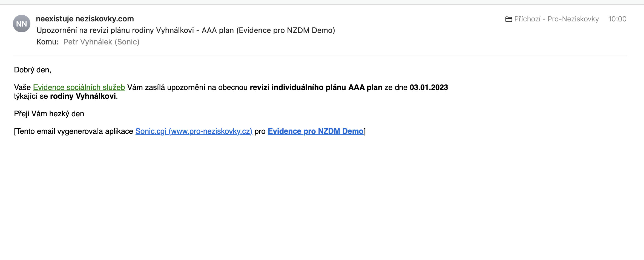Open the Evidence sociálních služeb link
The width and height of the screenshot is (644, 260).
[79, 87]
